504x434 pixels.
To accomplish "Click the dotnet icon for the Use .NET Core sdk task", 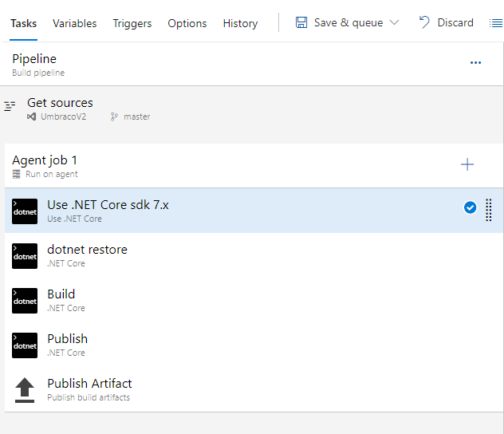I will point(25,211).
